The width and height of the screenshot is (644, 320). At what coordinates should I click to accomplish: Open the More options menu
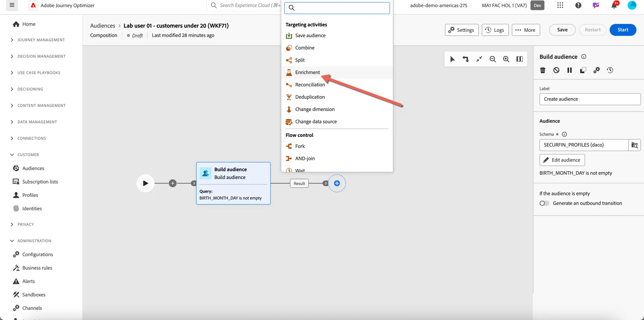pyautogui.click(x=526, y=30)
